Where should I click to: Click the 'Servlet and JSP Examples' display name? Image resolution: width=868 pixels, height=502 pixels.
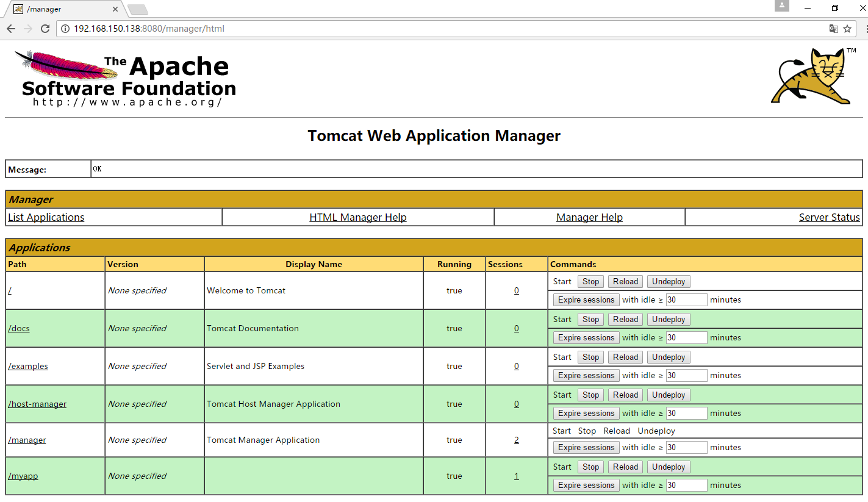(x=256, y=366)
